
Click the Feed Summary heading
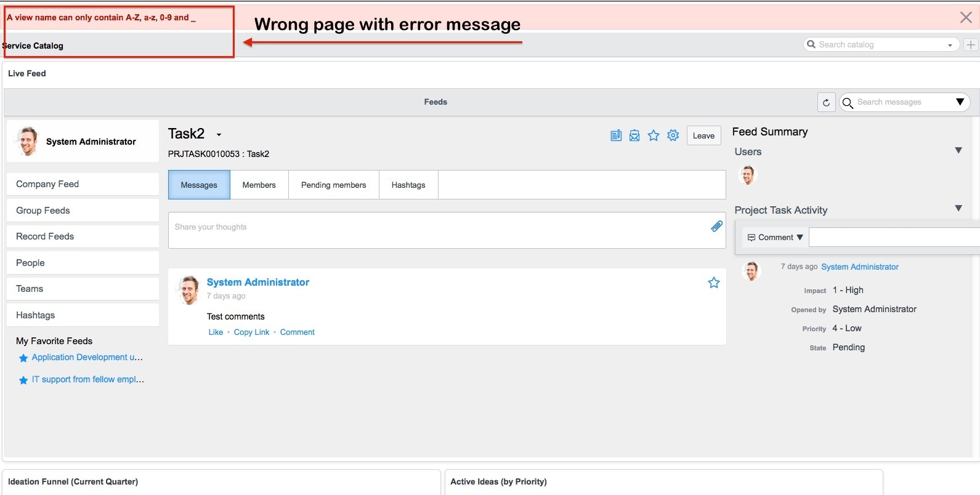770,132
